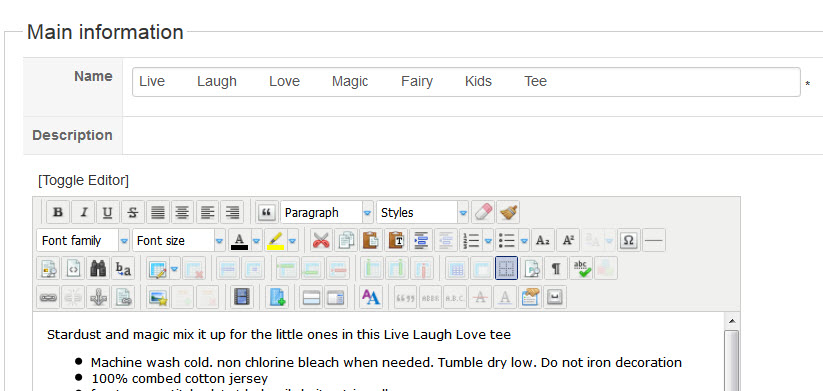Toggle italic formatting
This screenshot has width=823, height=391.
[83, 213]
